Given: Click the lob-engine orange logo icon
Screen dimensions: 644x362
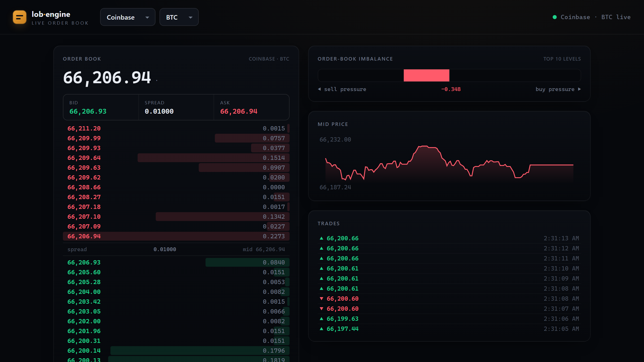Looking at the screenshot, I should point(20,17).
